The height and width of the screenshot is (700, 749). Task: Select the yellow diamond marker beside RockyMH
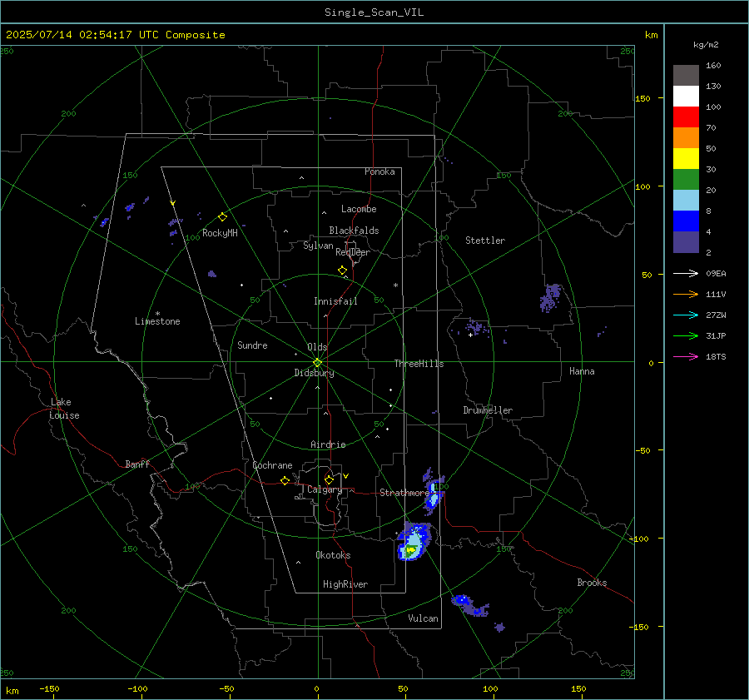tap(222, 217)
